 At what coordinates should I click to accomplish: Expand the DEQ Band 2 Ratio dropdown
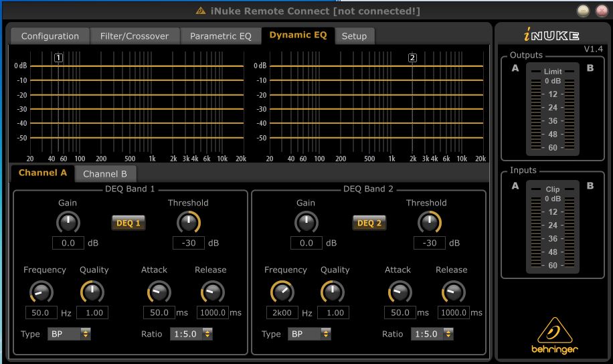click(x=432, y=334)
